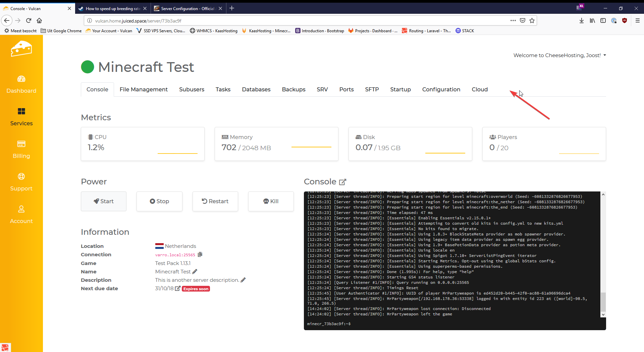
Task: Expand the Welcome to CheeseHosting user menu
Action: (559, 55)
